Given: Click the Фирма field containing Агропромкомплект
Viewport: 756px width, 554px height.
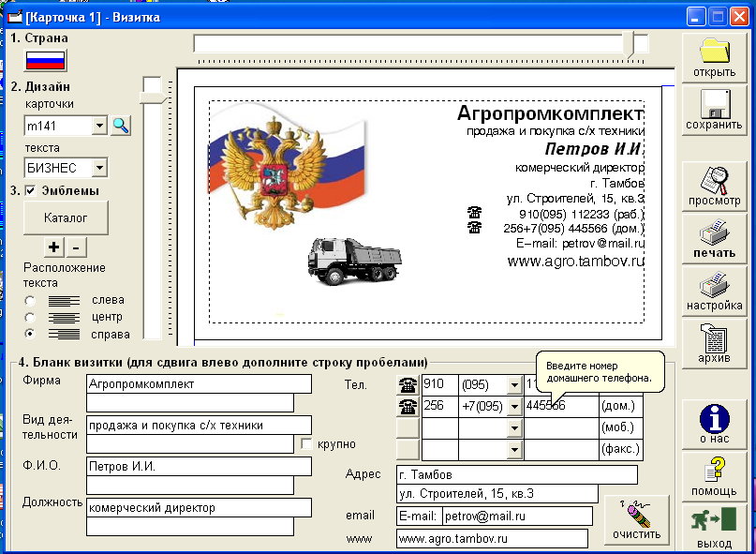Looking at the screenshot, I should (x=200, y=384).
